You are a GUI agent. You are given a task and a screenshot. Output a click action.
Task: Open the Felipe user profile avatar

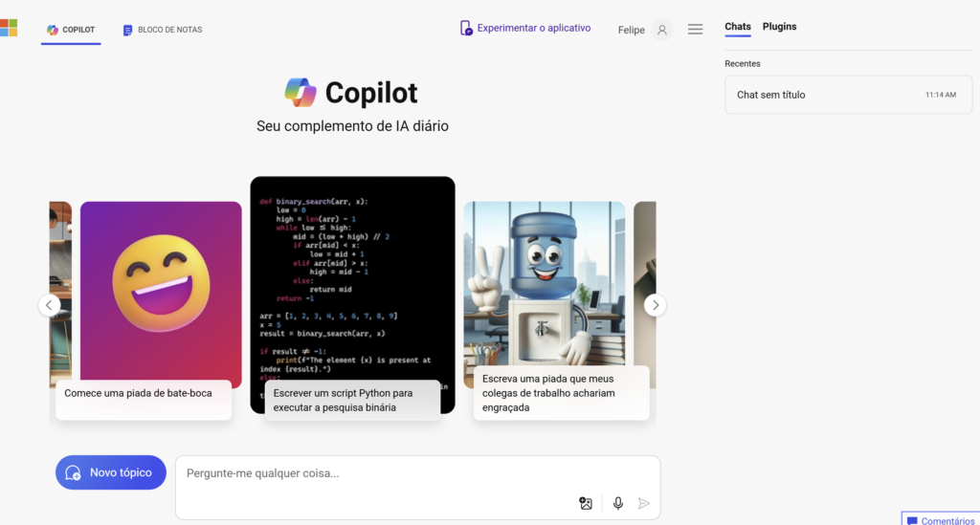point(662,30)
